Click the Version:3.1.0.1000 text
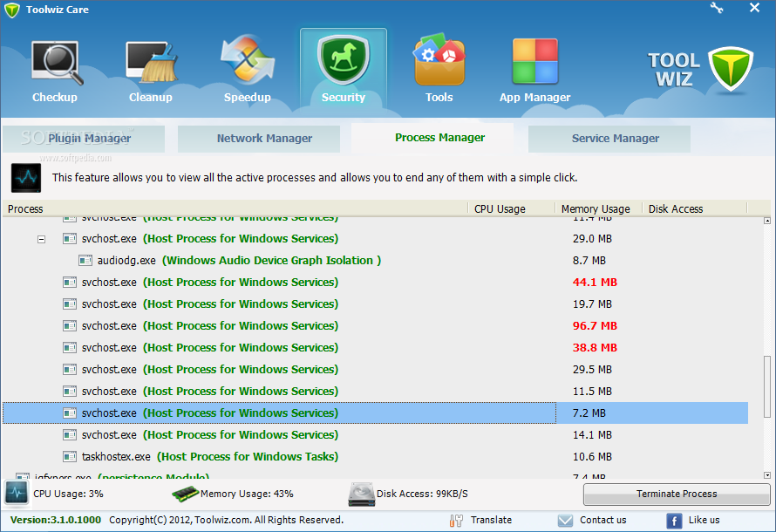This screenshot has width=776, height=532. click(56, 520)
